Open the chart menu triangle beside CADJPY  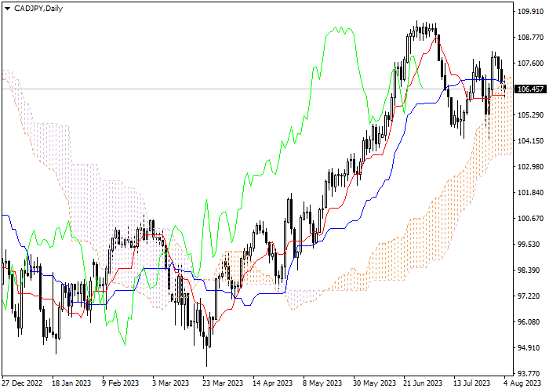click(x=7, y=9)
